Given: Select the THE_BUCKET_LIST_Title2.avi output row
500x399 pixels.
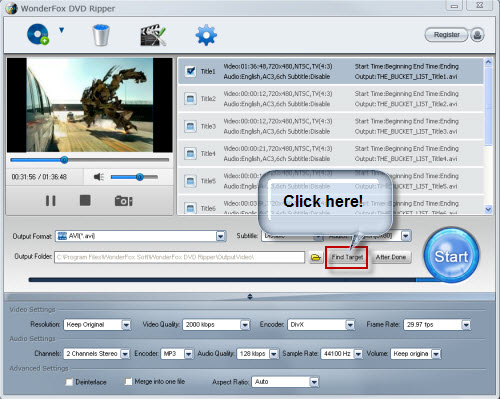Looking at the screenshot, I should click(331, 99).
